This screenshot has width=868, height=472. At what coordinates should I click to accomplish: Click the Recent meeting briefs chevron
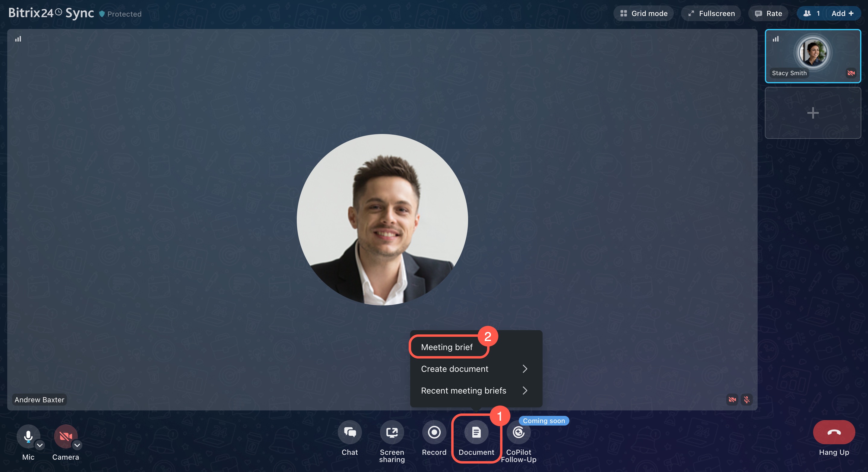coord(525,391)
